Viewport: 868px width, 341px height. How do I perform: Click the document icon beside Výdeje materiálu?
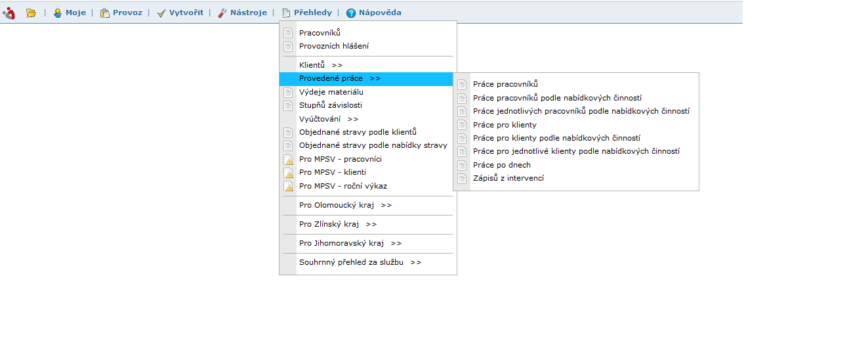(287, 92)
